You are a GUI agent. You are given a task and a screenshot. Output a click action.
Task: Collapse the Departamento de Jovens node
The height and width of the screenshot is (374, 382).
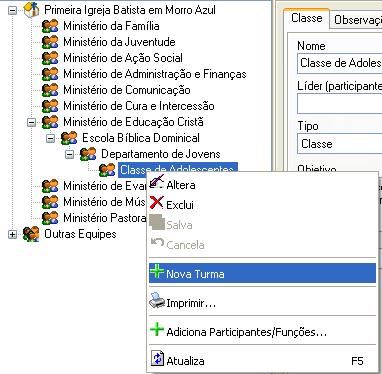[69, 154]
